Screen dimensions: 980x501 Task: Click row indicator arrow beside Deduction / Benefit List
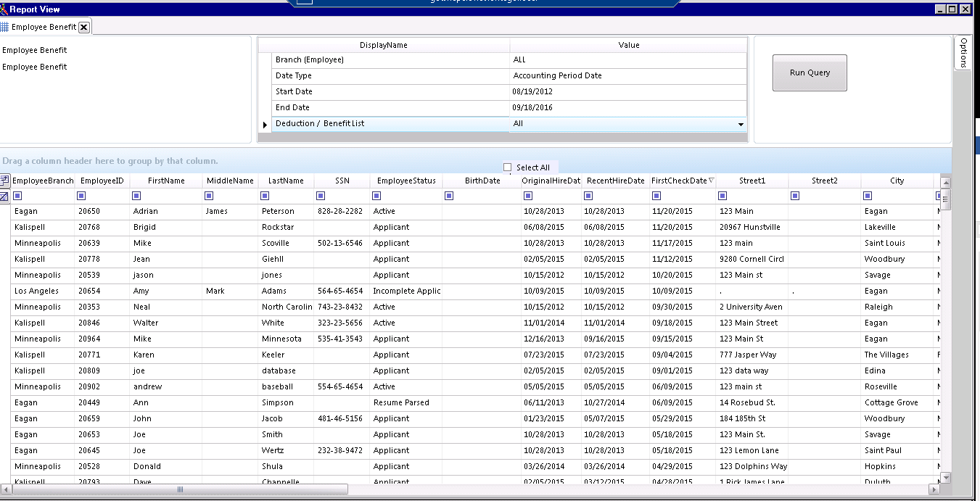pos(265,125)
